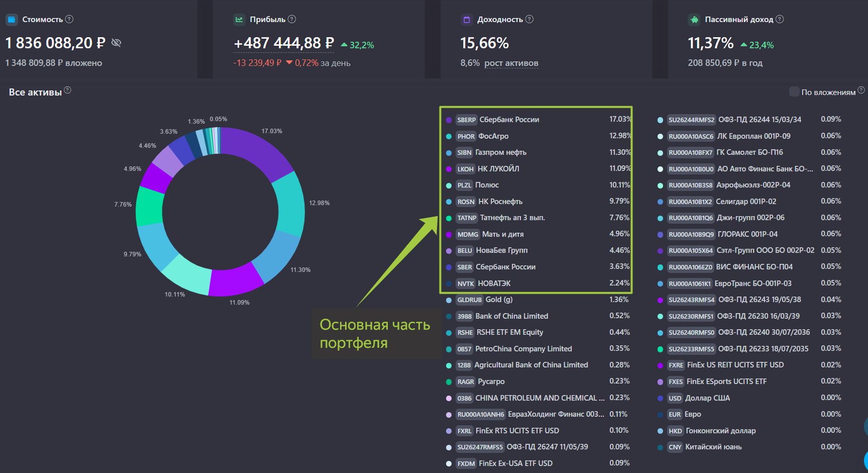
Task: Click the LKOH ticker badge
Action: coord(465,169)
